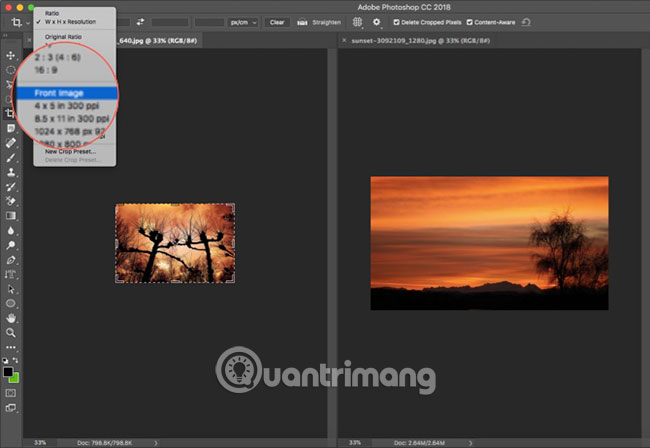
Task: Click the green background color swatch
Action: [15, 378]
